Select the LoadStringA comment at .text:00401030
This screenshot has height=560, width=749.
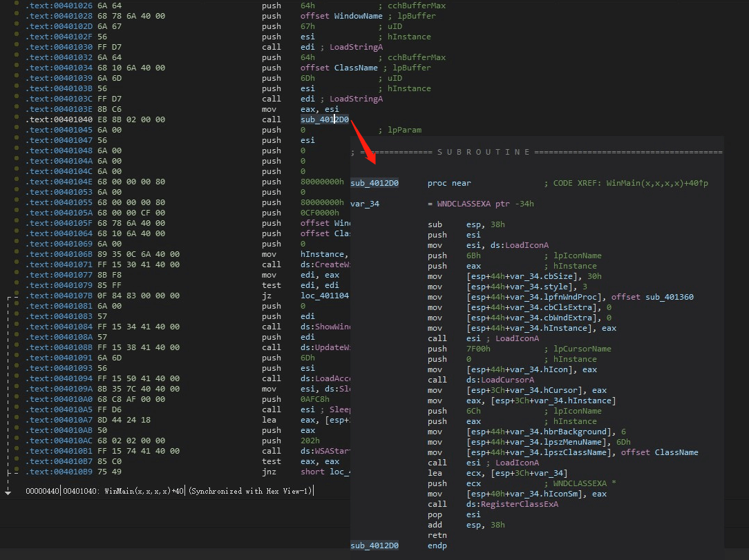[356, 47]
